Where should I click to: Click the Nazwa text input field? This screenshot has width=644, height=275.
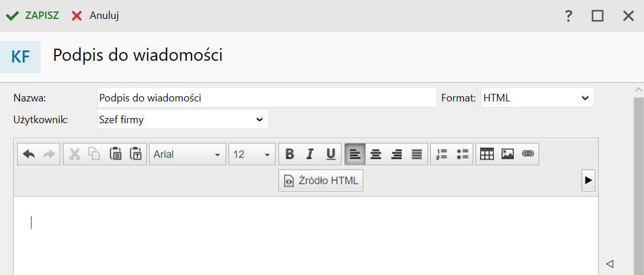tap(266, 98)
